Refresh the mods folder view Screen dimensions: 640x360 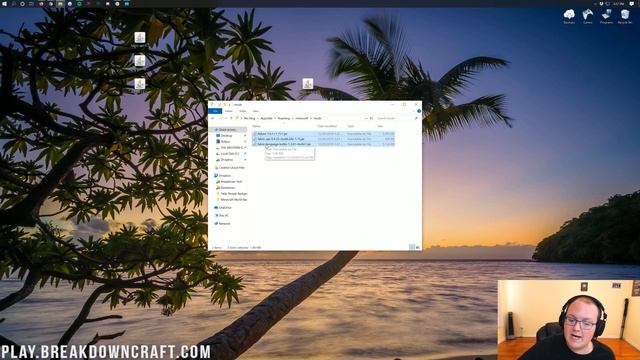click(x=371, y=118)
